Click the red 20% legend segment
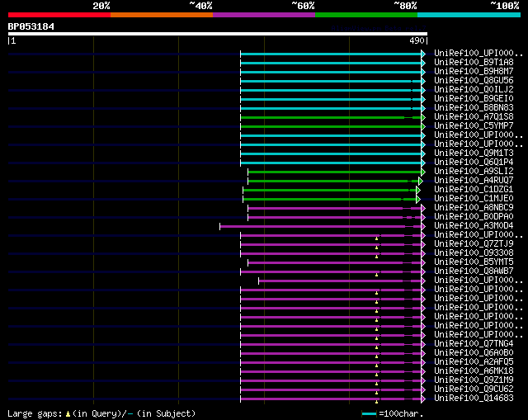 [59, 15]
